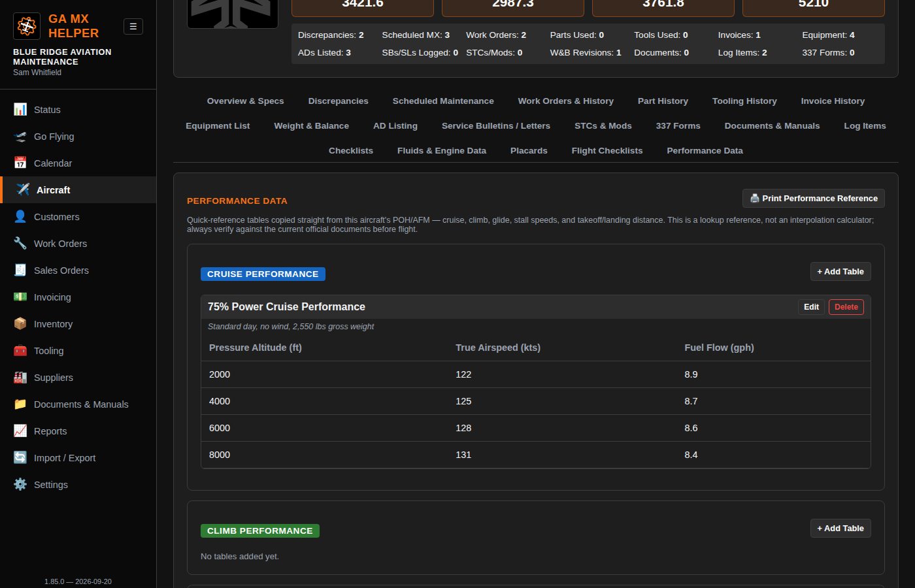Open Placards tab
This screenshot has width=915, height=588.
529,150
